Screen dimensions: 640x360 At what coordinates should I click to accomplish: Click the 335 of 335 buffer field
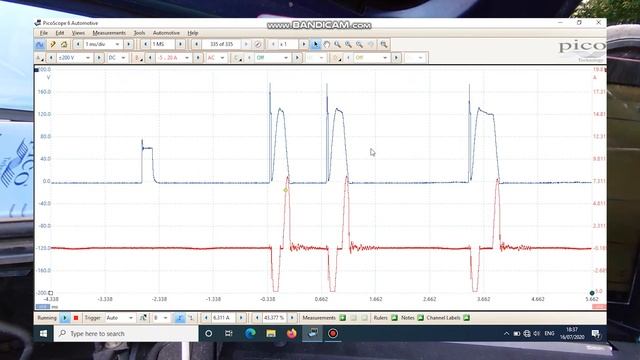pos(221,44)
